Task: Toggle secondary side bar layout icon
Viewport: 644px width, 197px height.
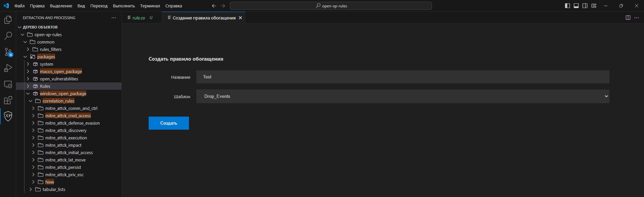Action: coord(585,6)
